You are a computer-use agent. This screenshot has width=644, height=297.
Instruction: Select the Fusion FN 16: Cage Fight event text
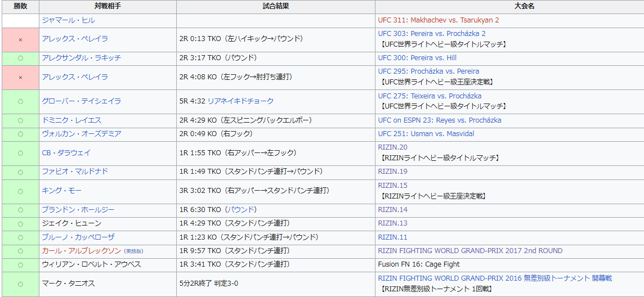tap(419, 264)
